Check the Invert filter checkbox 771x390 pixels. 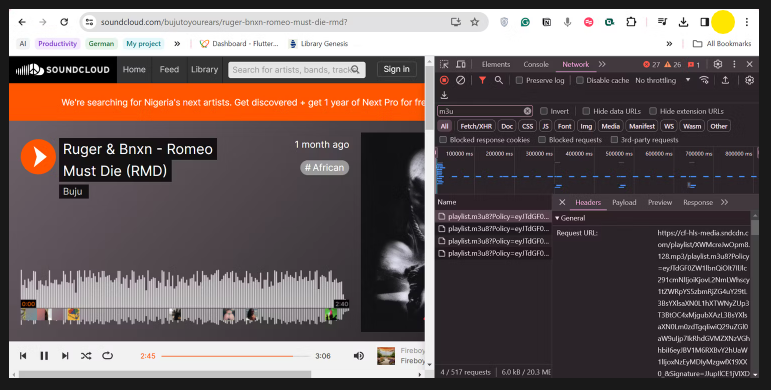tap(544, 111)
